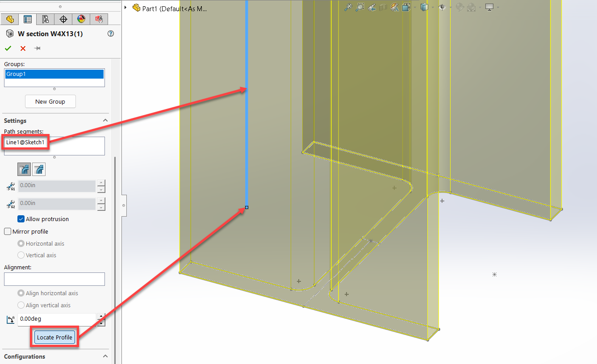Pin the W section PropertyManager
This screenshot has height=364, width=597.
(x=38, y=48)
